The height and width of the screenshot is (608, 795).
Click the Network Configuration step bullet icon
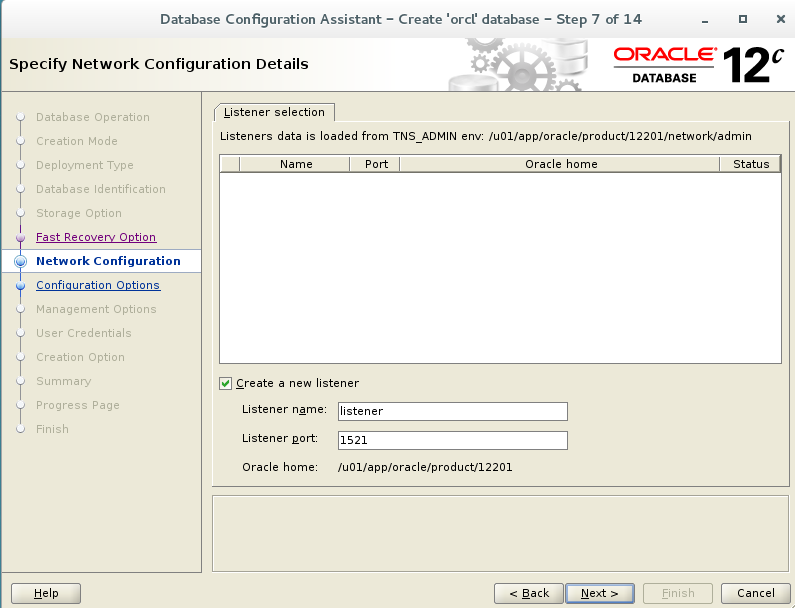[x=21, y=261]
